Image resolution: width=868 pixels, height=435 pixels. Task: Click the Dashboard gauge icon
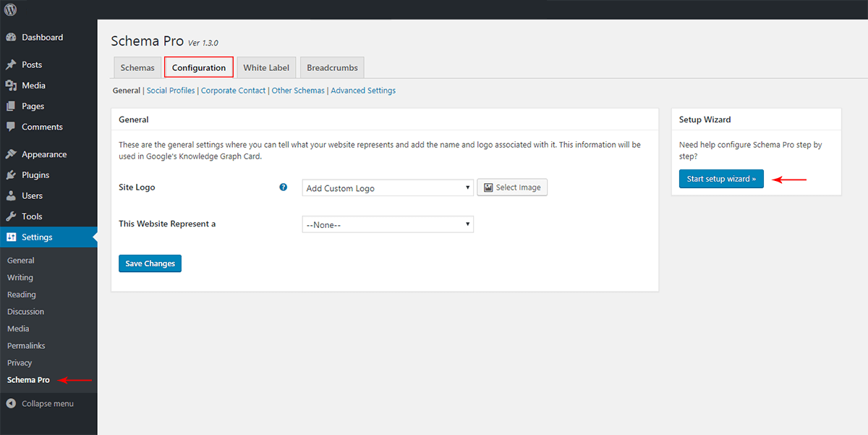click(x=11, y=38)
